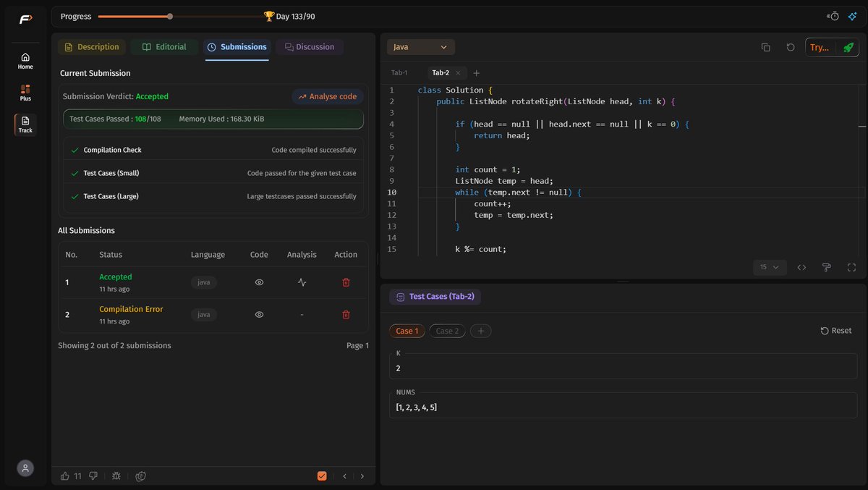Toggle the orange completed checkbox
Screen dimensions: 868x490
coord(322,476)
